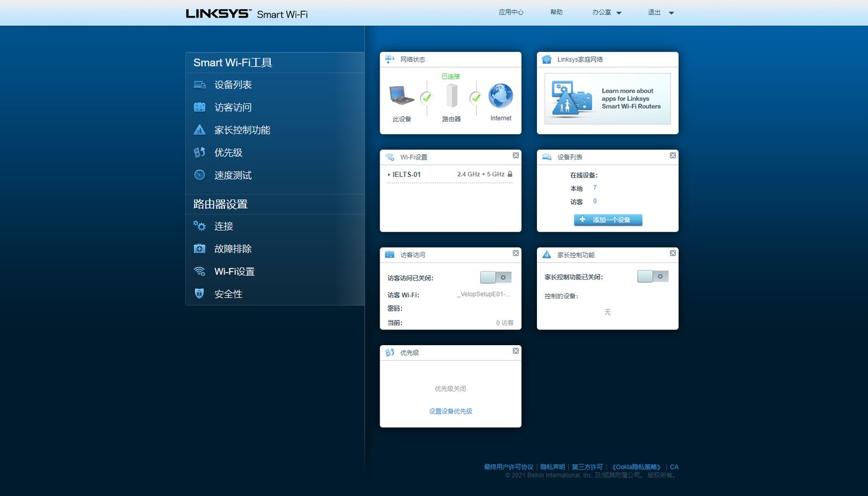Click the 添加一个设备 button
This screenshot has height=496, width=868.
point(608,220)
